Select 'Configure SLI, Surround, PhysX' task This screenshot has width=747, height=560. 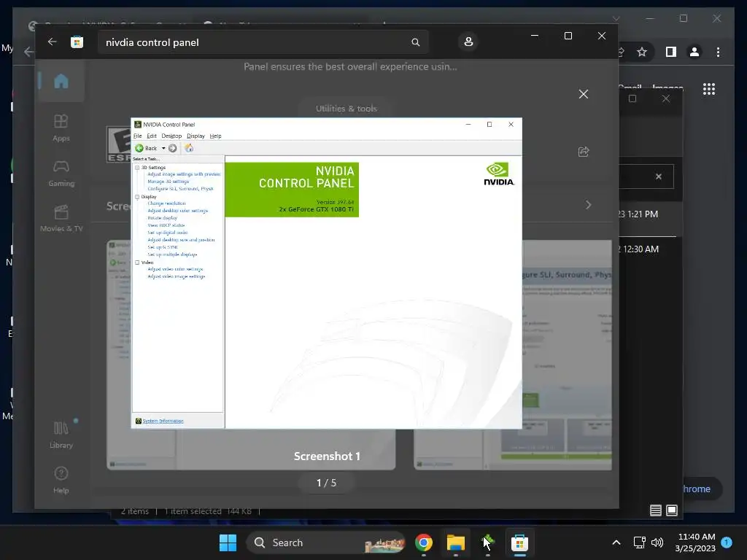pos(180,189)
